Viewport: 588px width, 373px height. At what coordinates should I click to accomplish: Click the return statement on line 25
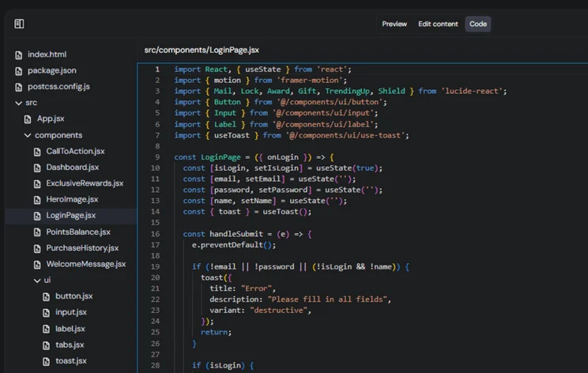coord(216,332)
